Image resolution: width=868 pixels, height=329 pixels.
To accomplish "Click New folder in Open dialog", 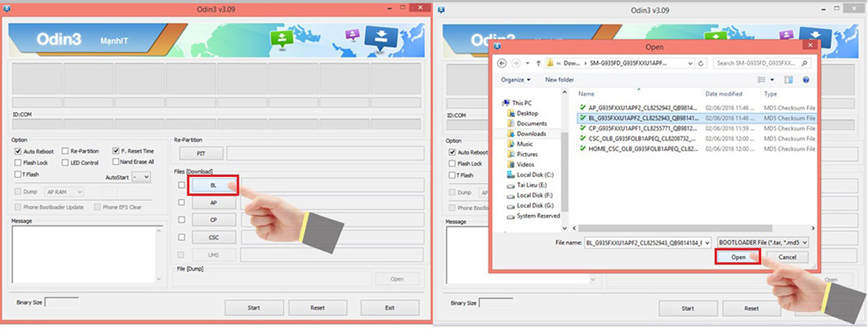I will click(x=560, y=80).
